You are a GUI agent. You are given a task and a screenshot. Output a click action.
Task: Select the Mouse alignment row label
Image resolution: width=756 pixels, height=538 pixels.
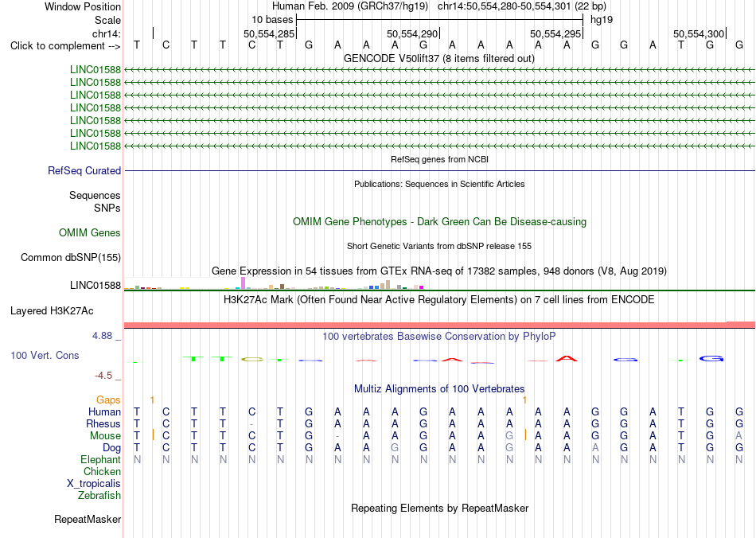click(x=106, y=436)
